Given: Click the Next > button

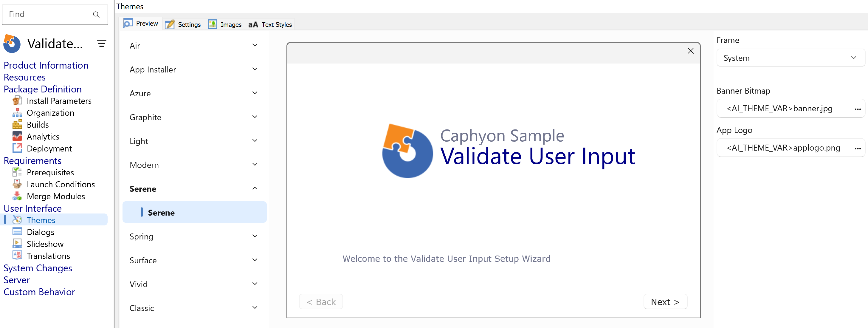Looking at the screenshot, I should pyautogui.click(x=665, y=302).
